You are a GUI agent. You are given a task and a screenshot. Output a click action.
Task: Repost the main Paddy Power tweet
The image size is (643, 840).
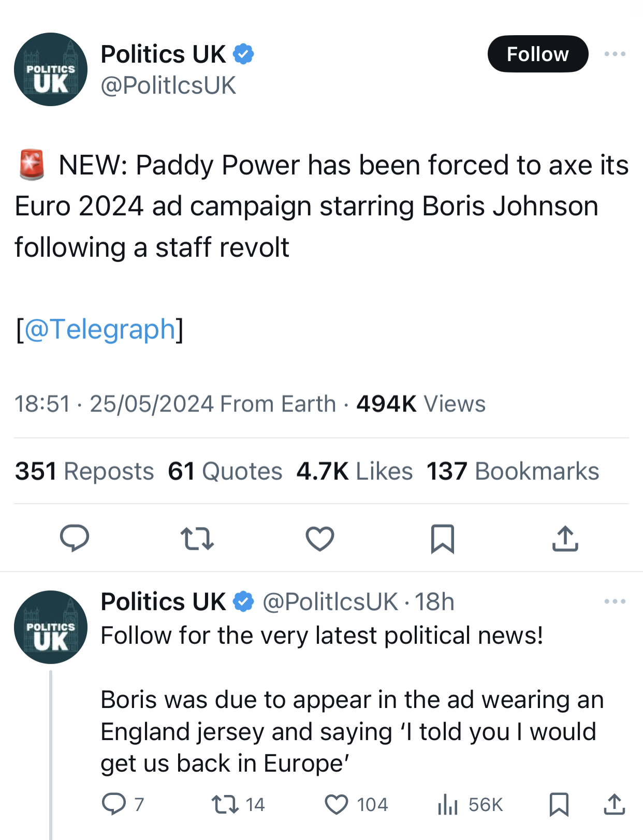(x=197, y=538)
